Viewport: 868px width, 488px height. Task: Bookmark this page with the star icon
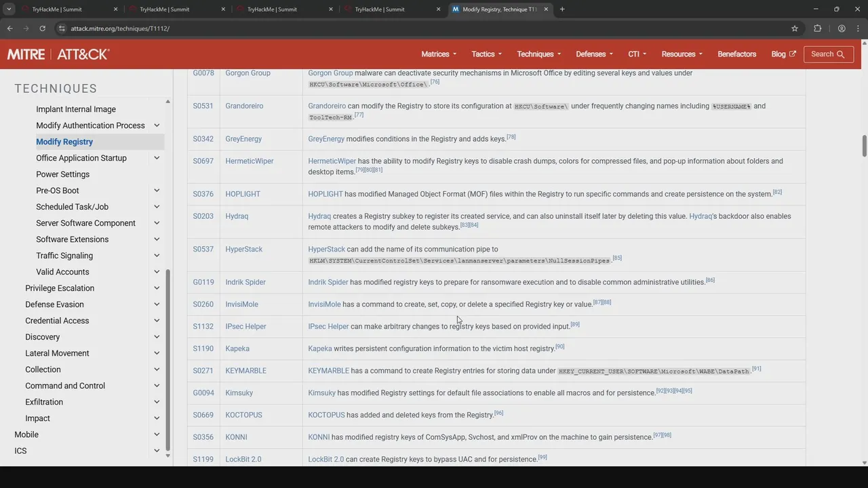tap(795, 28)
